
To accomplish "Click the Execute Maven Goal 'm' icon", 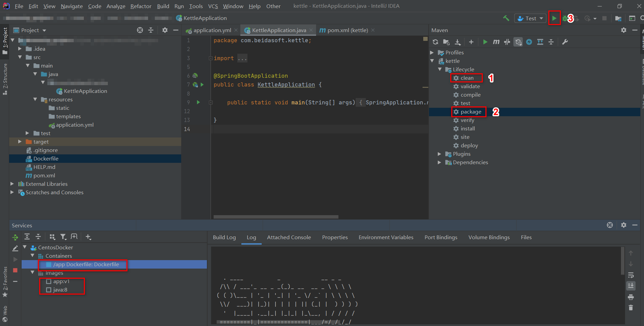I will point(496,42).
